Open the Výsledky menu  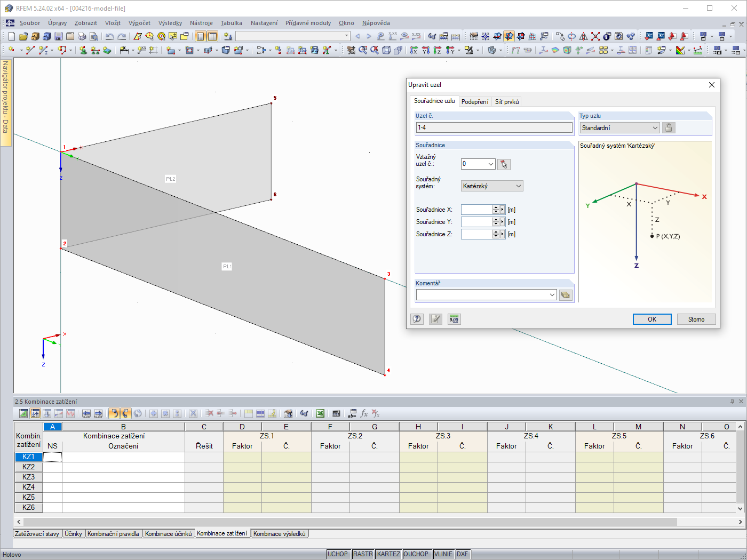coord(170,23)
